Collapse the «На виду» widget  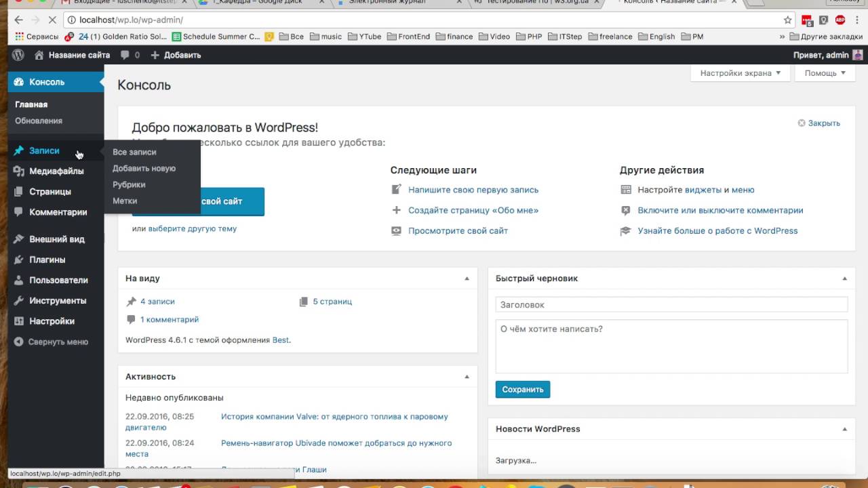click(x=467, y=279)
